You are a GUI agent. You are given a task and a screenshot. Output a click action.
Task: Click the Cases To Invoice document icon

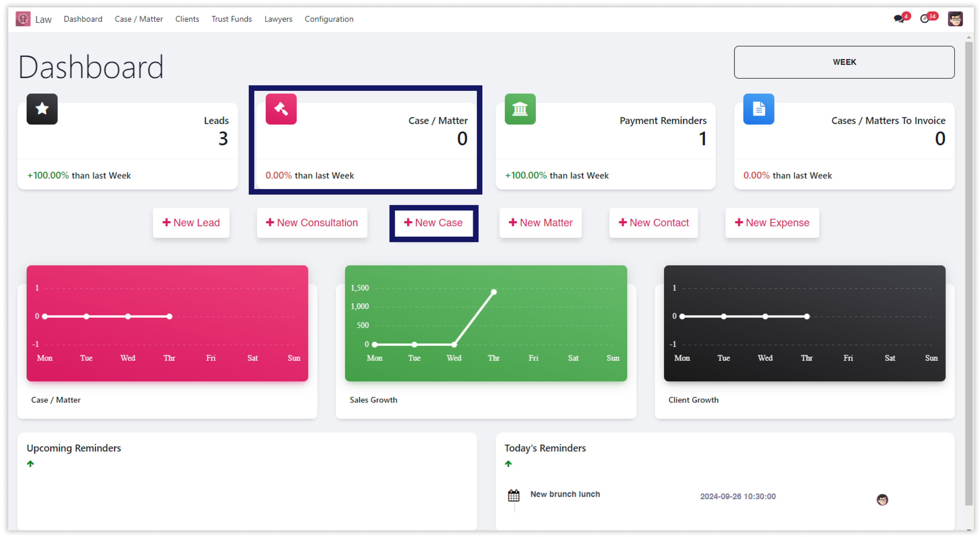pos(758,109)
